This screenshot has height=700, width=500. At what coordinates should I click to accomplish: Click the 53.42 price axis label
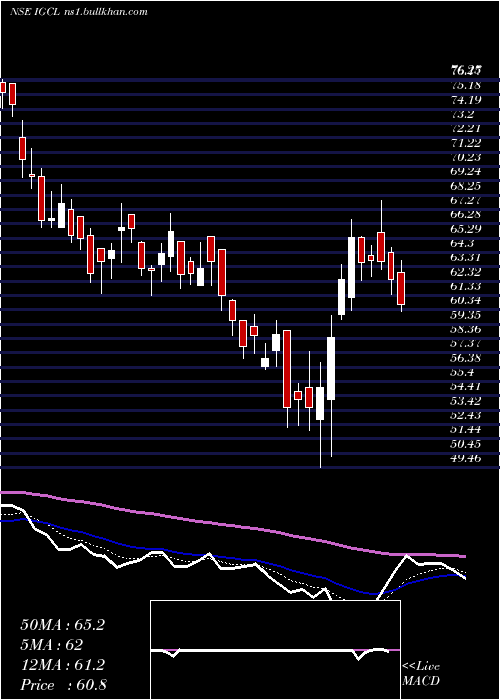tap(466, 402)
